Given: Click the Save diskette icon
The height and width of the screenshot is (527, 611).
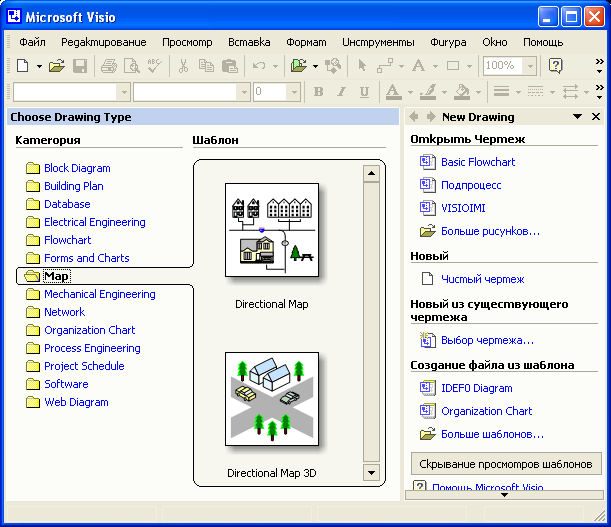Looking at the screenshot, I should 80,65.
